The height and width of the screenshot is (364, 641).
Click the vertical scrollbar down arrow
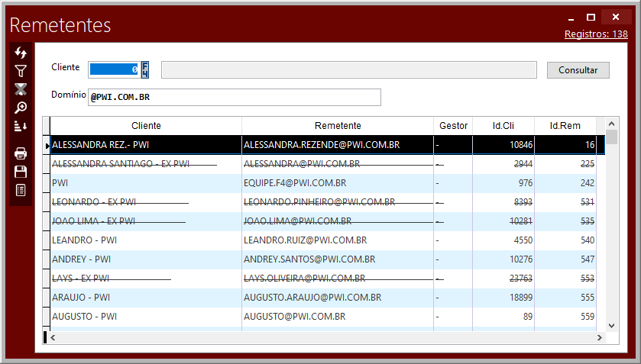click(612, 325)
